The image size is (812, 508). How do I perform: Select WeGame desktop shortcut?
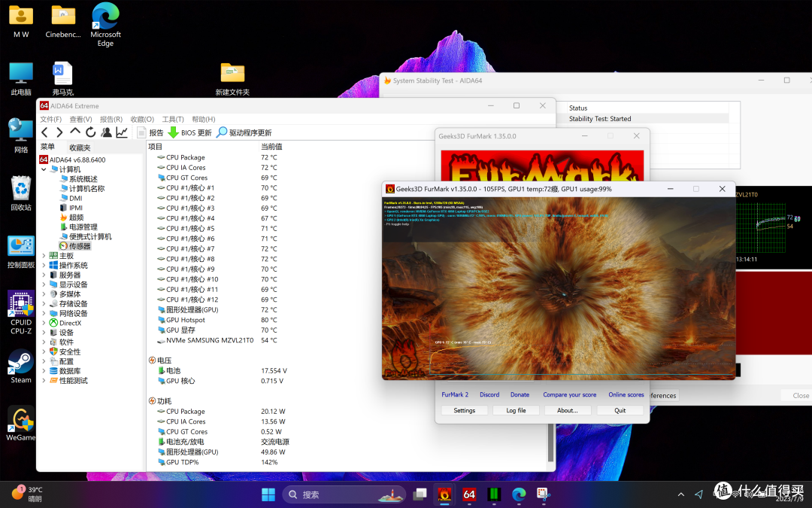coord(21,424)
